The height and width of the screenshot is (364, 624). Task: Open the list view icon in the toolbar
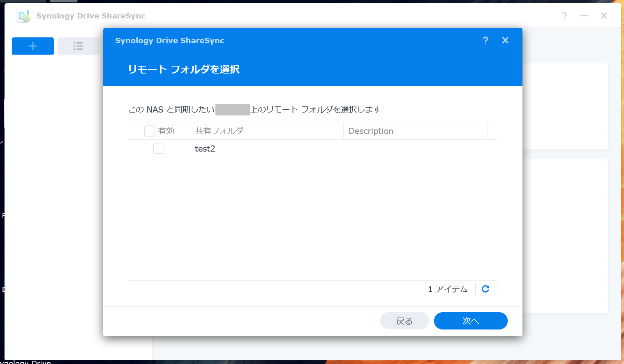point(78,46)
